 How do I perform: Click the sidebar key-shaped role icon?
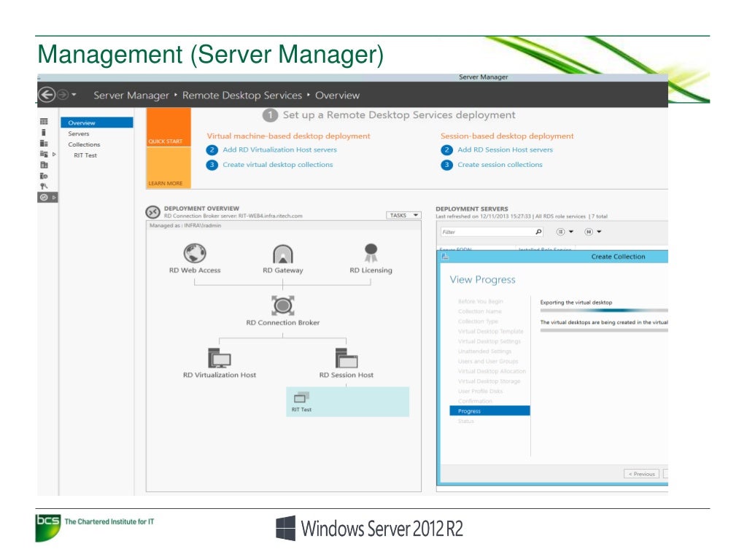(x=44, y=186)
